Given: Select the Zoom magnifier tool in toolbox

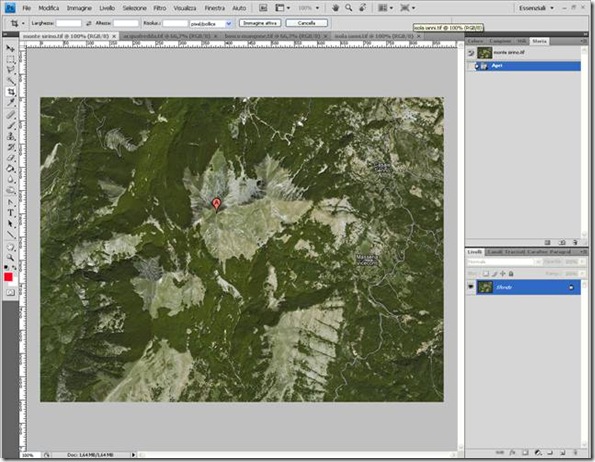Looking at the screenshot, I should tap(11, 258).
